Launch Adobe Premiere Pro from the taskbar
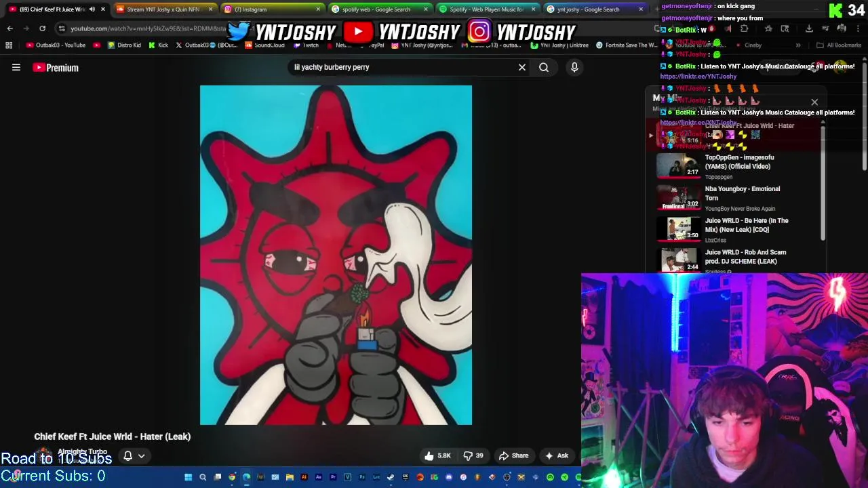868x488 pixels. point(333,477)
